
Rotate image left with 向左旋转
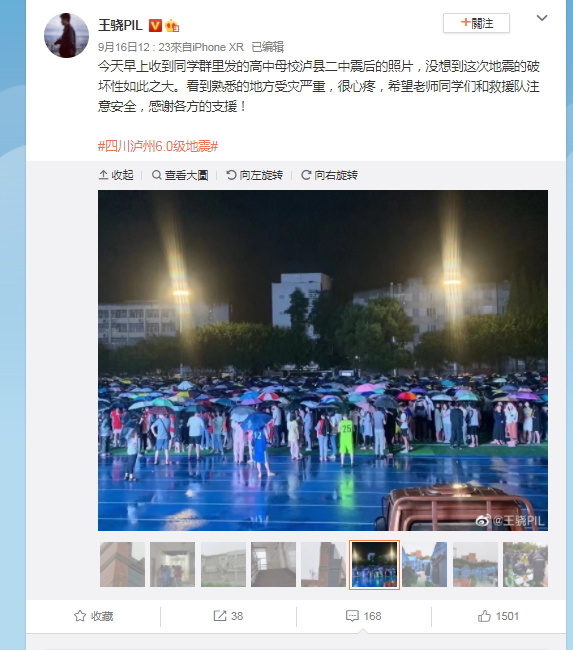pos(255,175)
